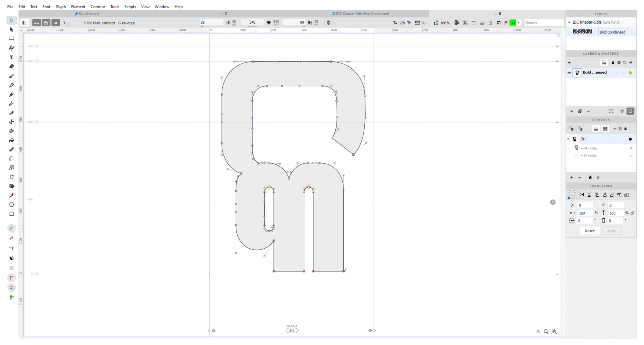Viewport: 644px width, 345px height.
Task: Toggle the kerning AV mode button in property bar
Action: coord(46,23)
